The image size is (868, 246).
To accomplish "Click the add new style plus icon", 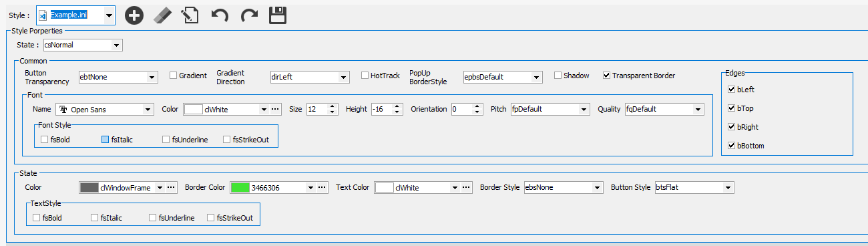I will pyautogui.click(x=134, y=15).
